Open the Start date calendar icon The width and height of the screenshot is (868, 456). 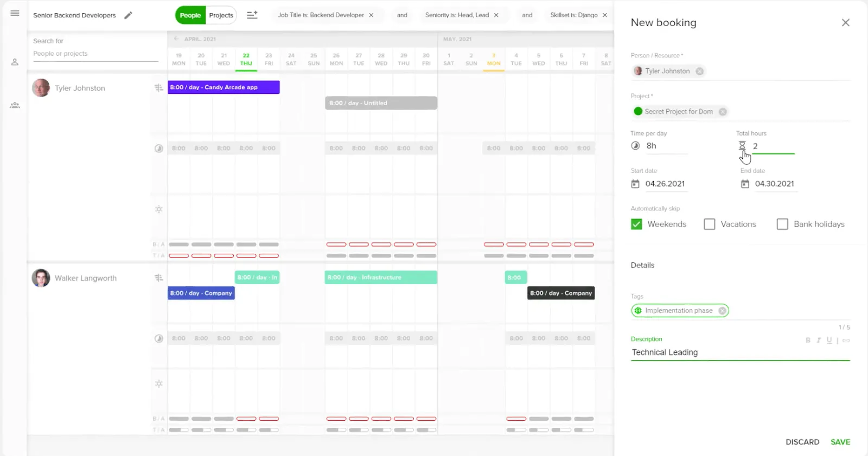pos(635,184)
